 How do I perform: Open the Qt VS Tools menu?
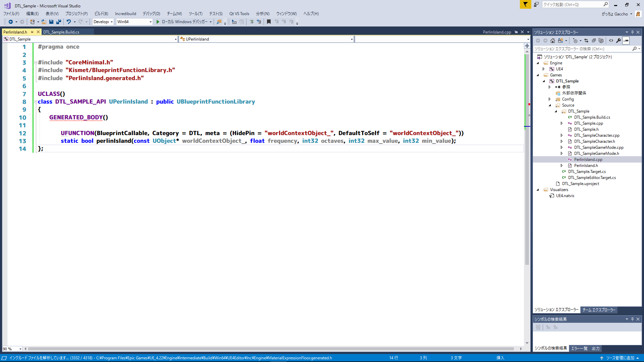pyautogui.click(x=239, y=14)
